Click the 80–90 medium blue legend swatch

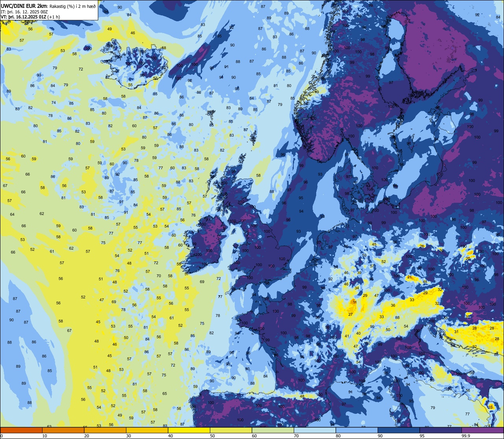357,430
